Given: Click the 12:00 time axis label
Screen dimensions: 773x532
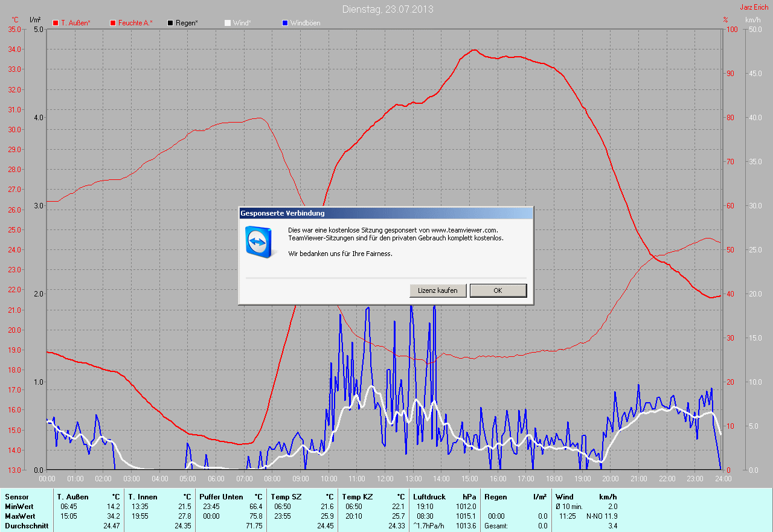Looking at the screenshot, I should [385, 479].
